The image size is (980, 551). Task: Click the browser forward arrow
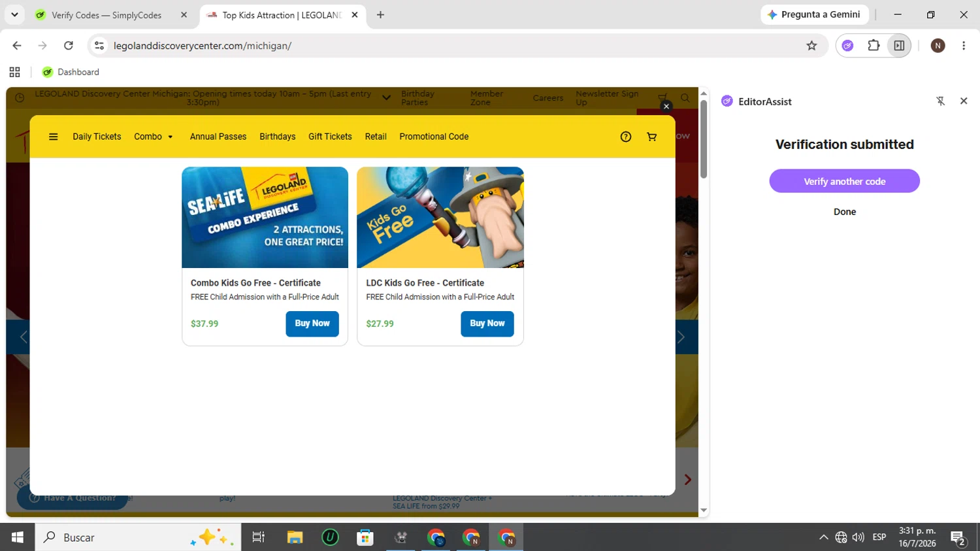coord(42,46)
